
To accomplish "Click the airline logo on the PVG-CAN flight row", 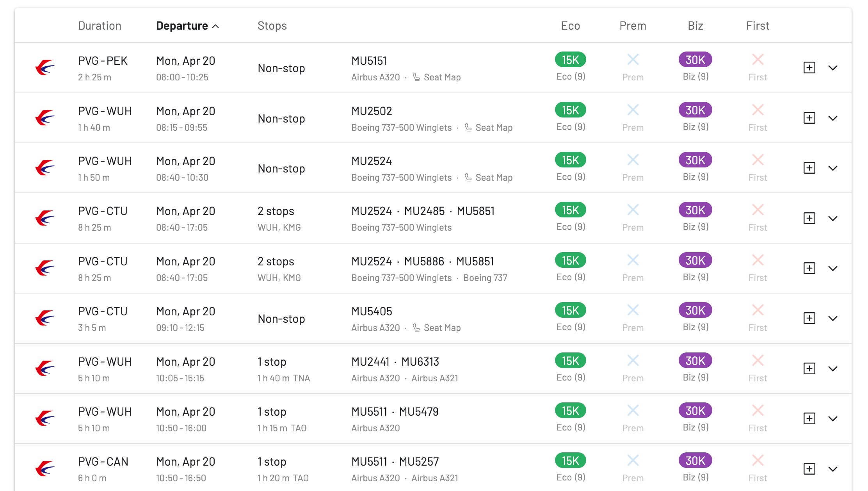I will point(44,468).
